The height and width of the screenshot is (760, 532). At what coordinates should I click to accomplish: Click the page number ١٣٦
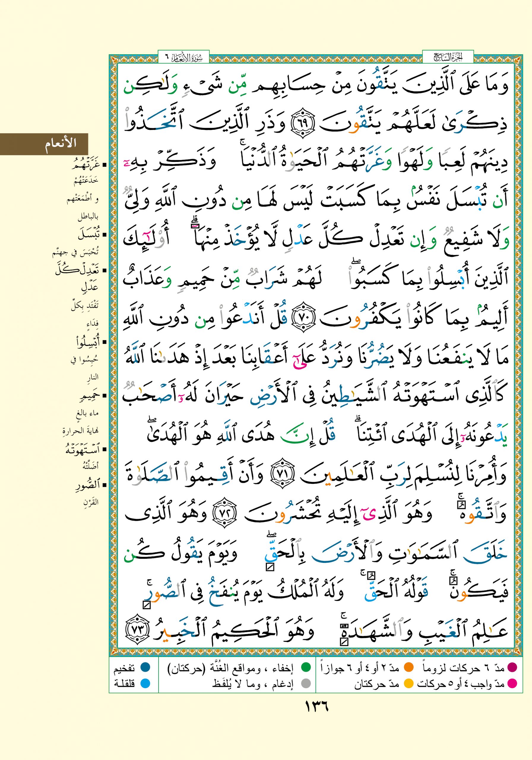[x=316, y=708]
